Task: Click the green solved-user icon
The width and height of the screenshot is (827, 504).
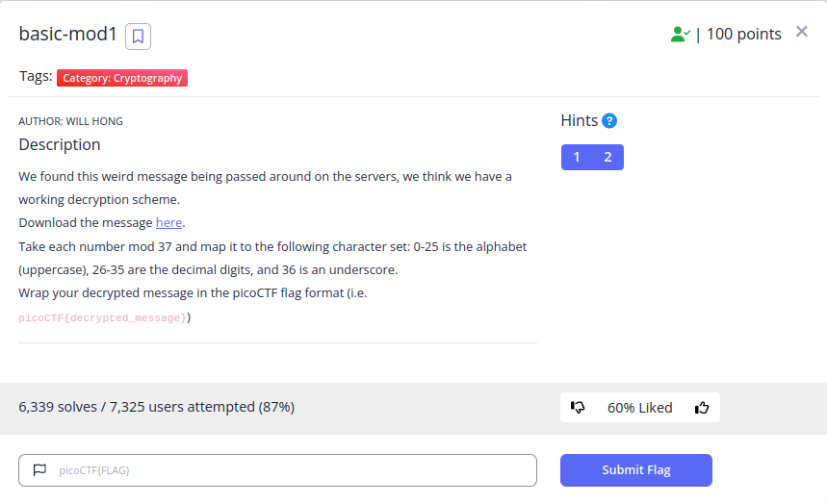Action: point(680,35)
